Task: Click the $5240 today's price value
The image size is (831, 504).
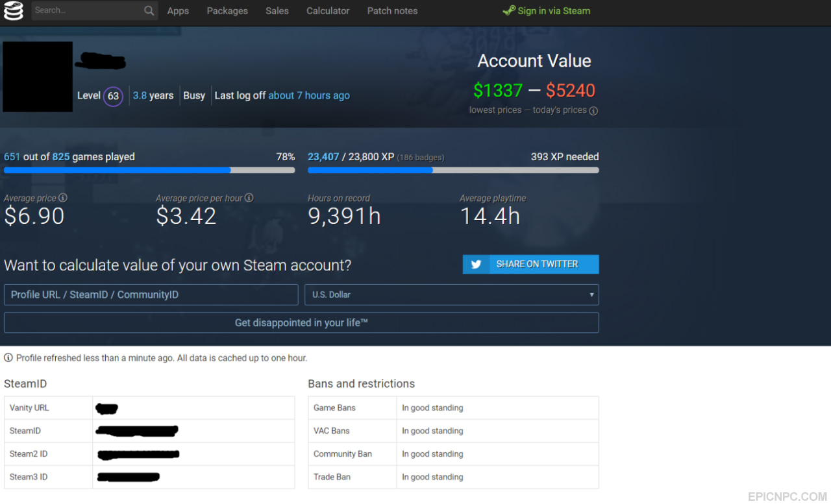Action: pyautogui.click(x=571, y=90)
